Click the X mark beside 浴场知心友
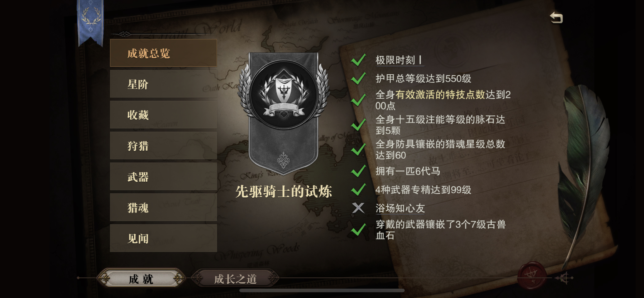The height and width of the screenshot is (298, 644). tap(358, 208)
